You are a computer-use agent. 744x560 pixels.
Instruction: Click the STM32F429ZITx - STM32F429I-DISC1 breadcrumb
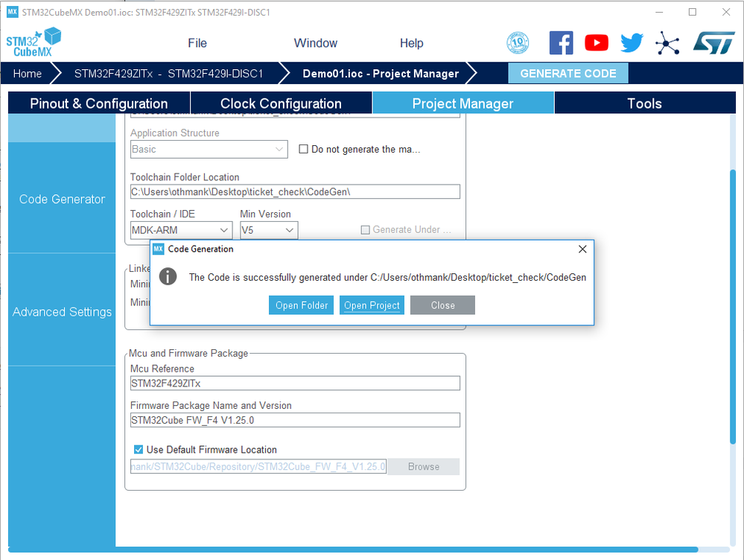[x=168, y=74]
